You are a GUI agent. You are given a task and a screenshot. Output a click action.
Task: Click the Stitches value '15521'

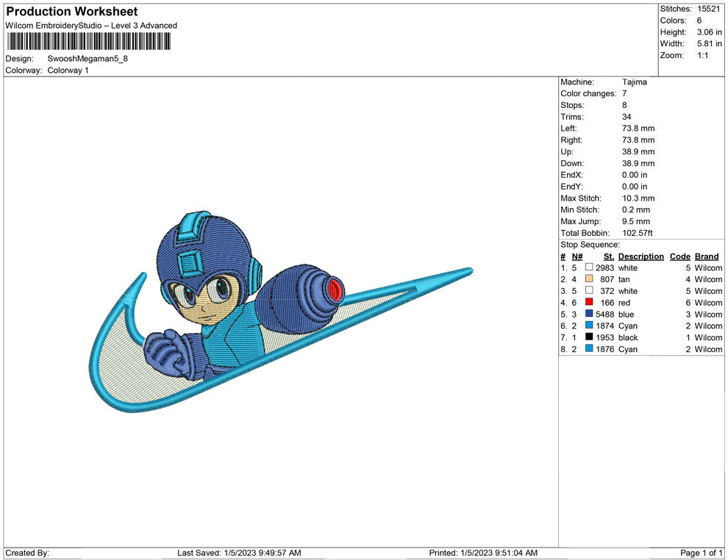[708, 9]
